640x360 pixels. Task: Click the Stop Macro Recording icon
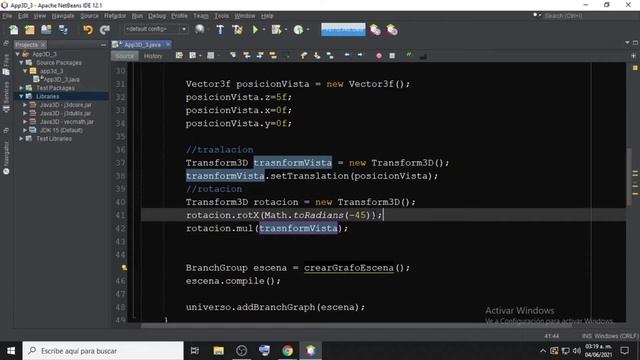392,56
